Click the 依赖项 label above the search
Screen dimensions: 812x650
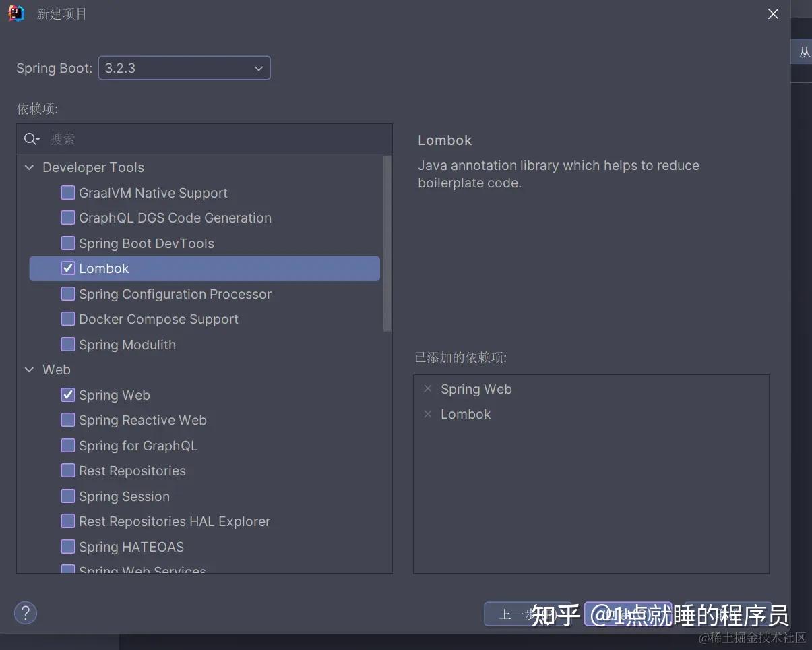pyautogui.click(x=38, y=109)
